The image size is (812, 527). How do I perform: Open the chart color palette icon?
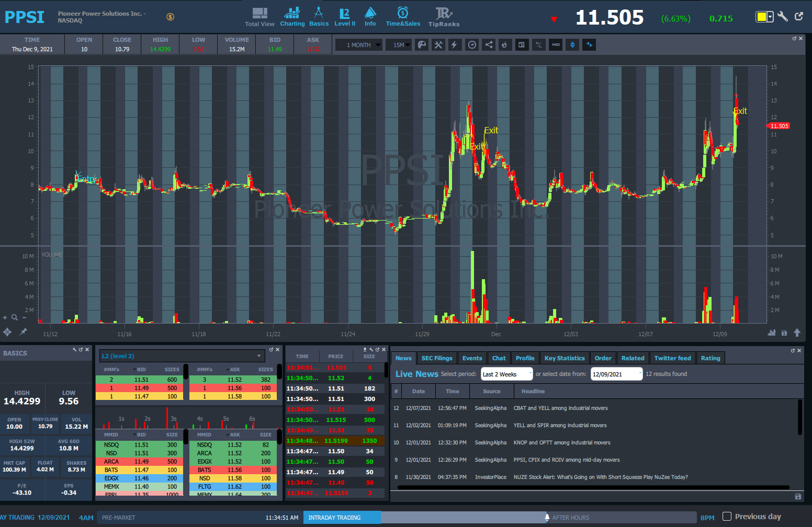[x=422, y=45]
